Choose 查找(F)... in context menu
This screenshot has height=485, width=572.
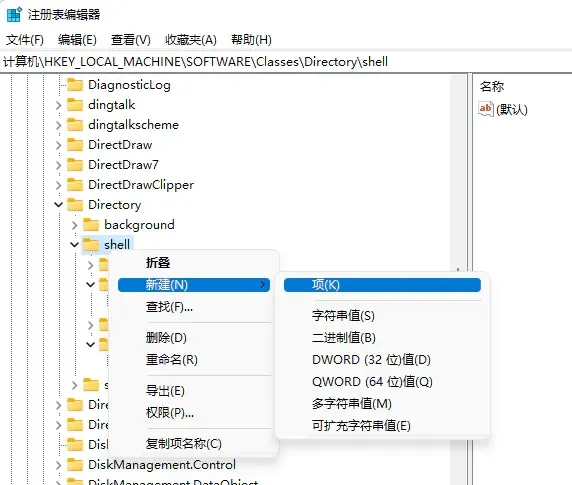194,307
